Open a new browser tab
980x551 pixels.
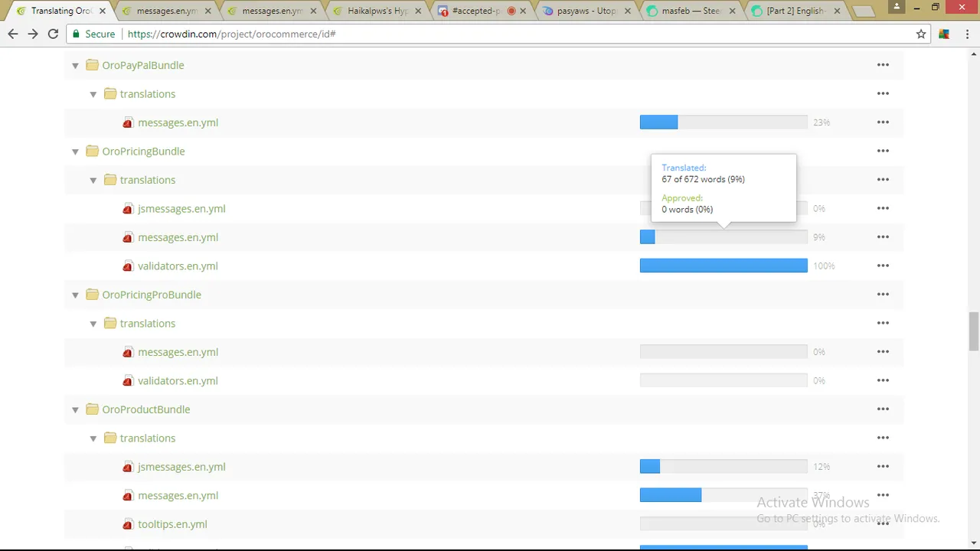[x=863, y=11]
